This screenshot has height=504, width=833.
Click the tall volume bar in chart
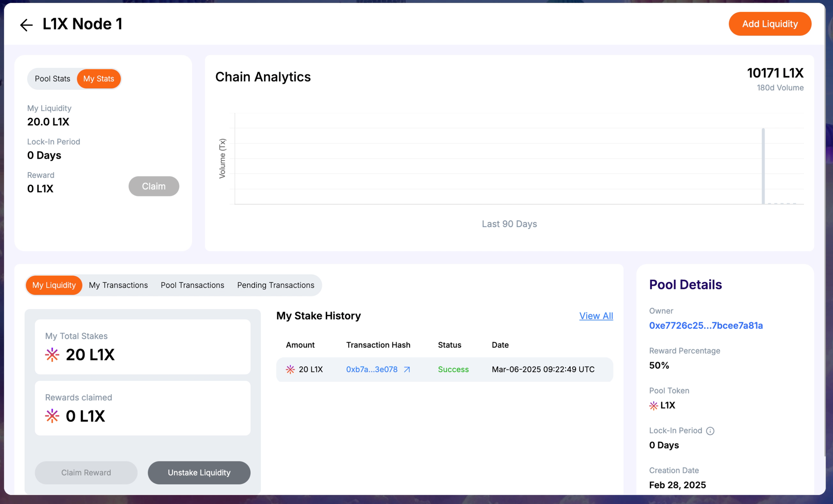pos(763,167)
